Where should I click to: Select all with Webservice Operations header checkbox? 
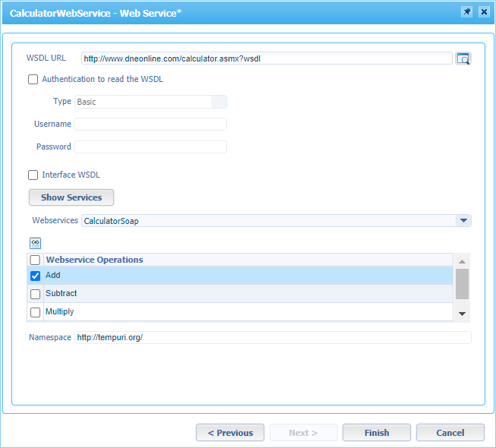(35, 260)
